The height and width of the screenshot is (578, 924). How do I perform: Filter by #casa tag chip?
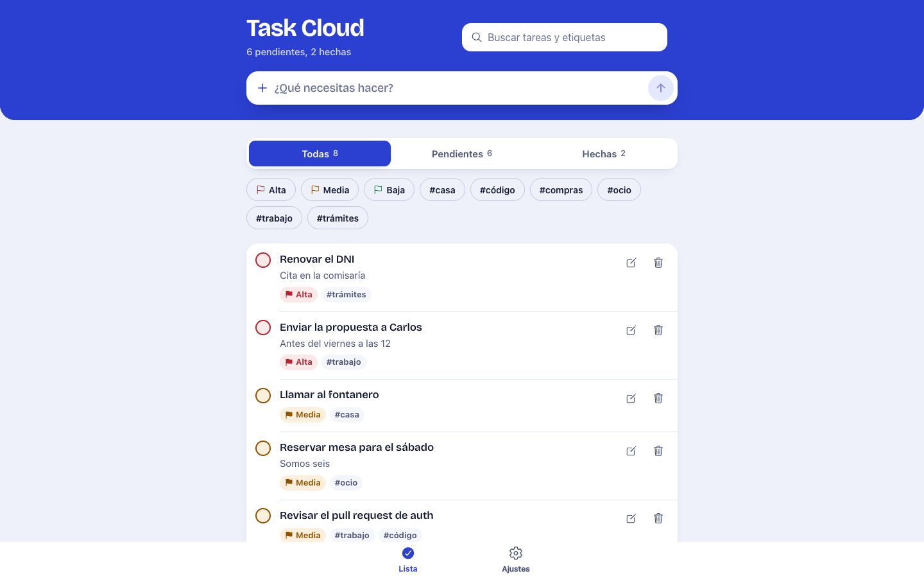tap(442, 189)
